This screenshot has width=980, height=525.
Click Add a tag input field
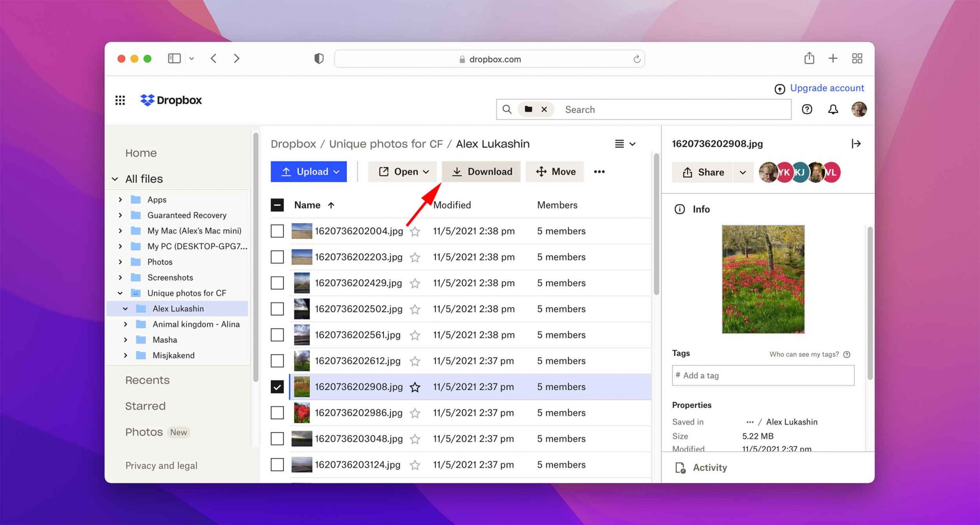pos(764,375)
